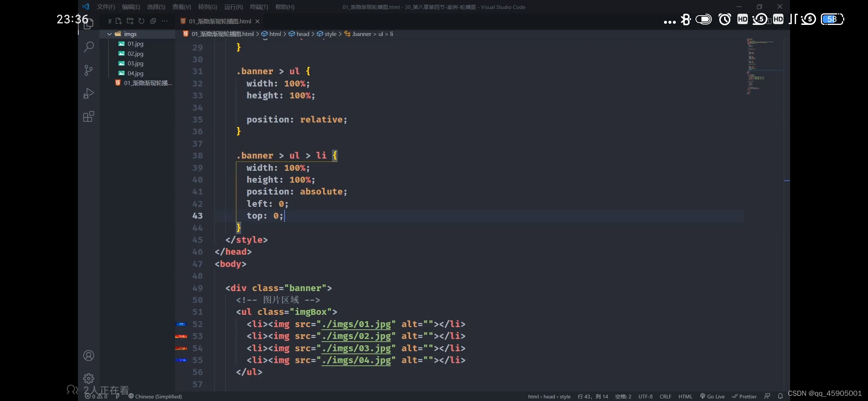This screenshot has width=868, height=401.
Task: Click the UTF-8 encoding button
Action: coord(645,396)
